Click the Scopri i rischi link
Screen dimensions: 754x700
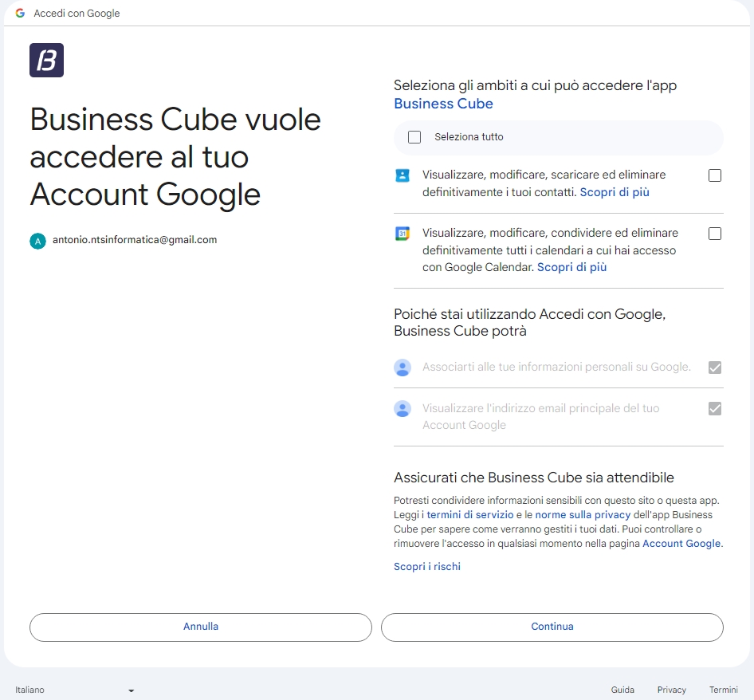tap(427, 567)
